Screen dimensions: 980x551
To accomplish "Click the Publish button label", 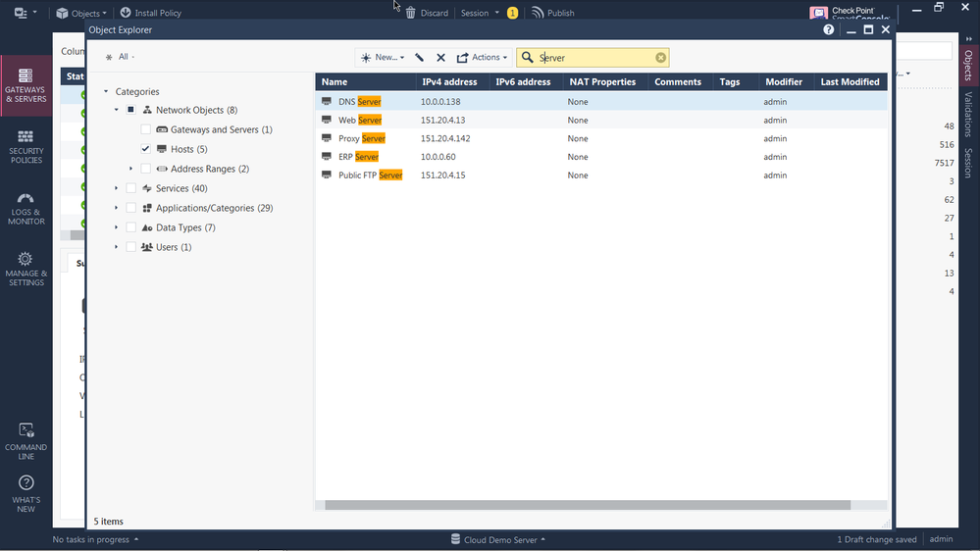I will 560,13.
